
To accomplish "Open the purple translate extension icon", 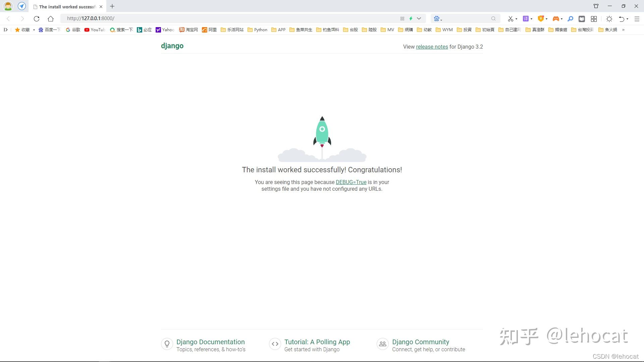I will [x=526, y=19].
